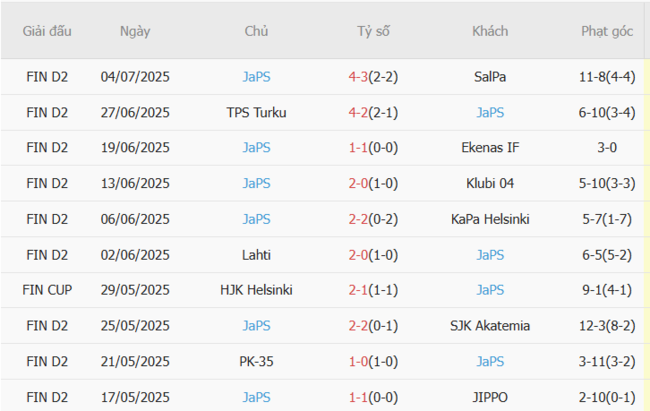Image resolution: width=650 pixels, height=411 pixels.
Task: Click the FIN CUP league label
Action: coord(47,290)
